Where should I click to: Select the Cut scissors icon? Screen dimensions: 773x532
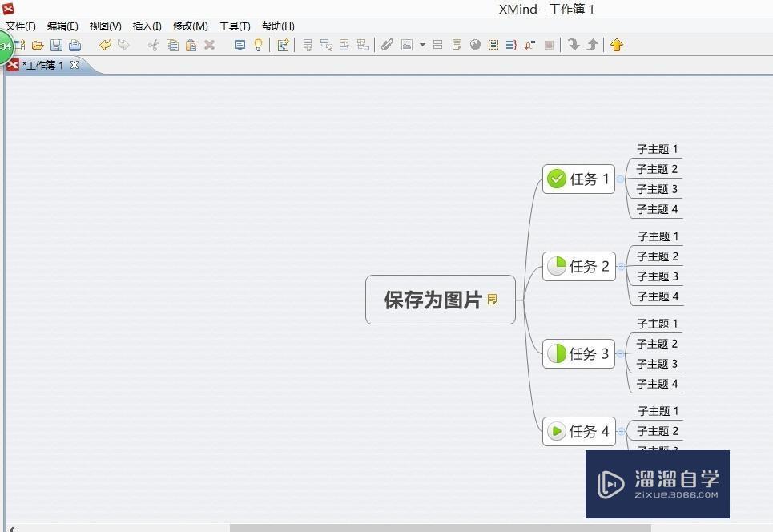point(152,45)
